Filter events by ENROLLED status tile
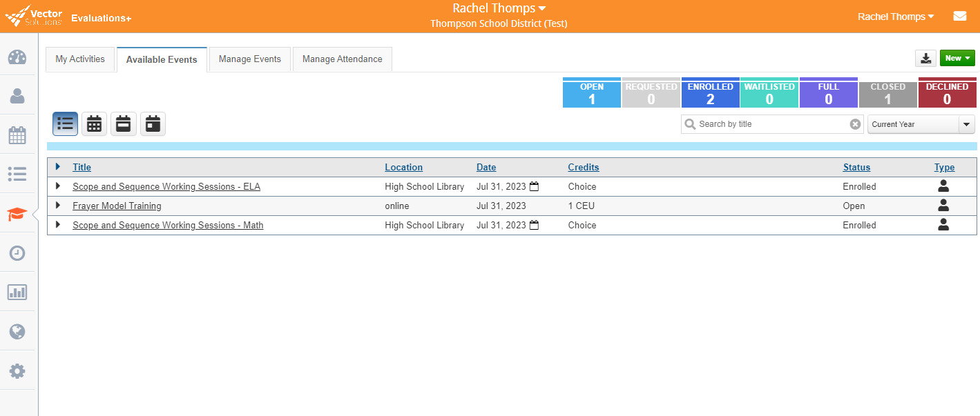Screen dimensions: 980x416 point(710,94)
